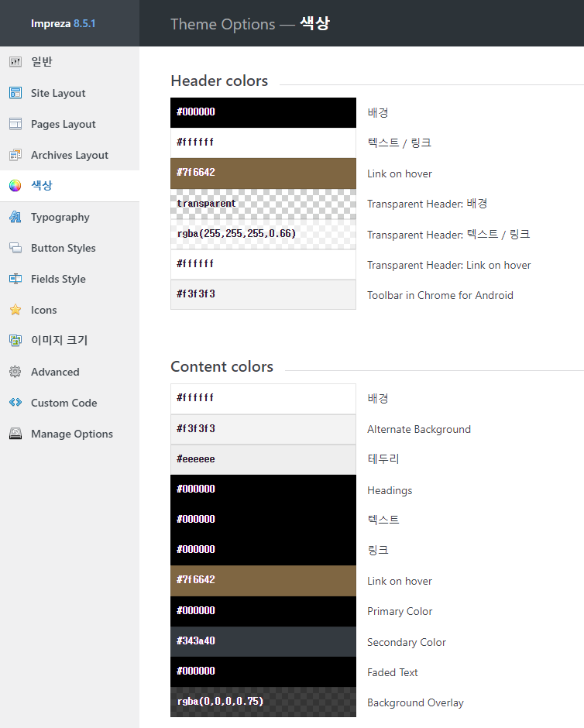The image size is (584, 728).
Task: Edit Header Link on hover color #7f6642
Action: coord(263,173)
